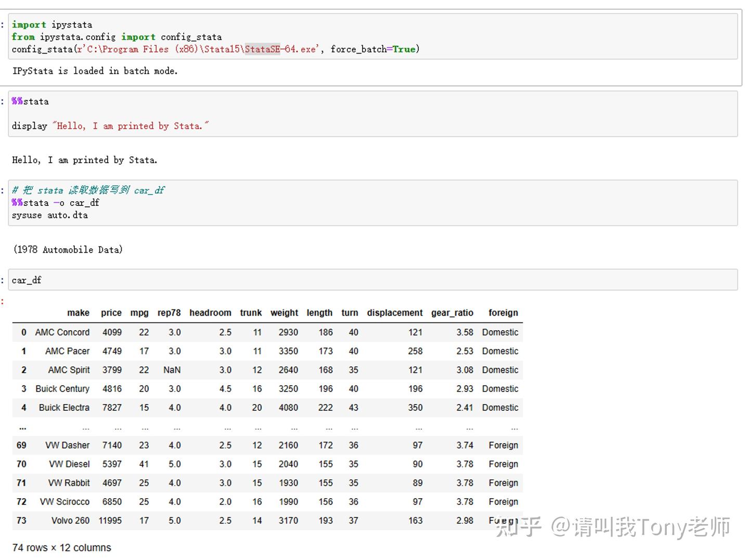Image resolution: width=749 pixels, height=560 pixels.
Task: Click the Chinese comment about writing car_df
Action: coord(88,190)
